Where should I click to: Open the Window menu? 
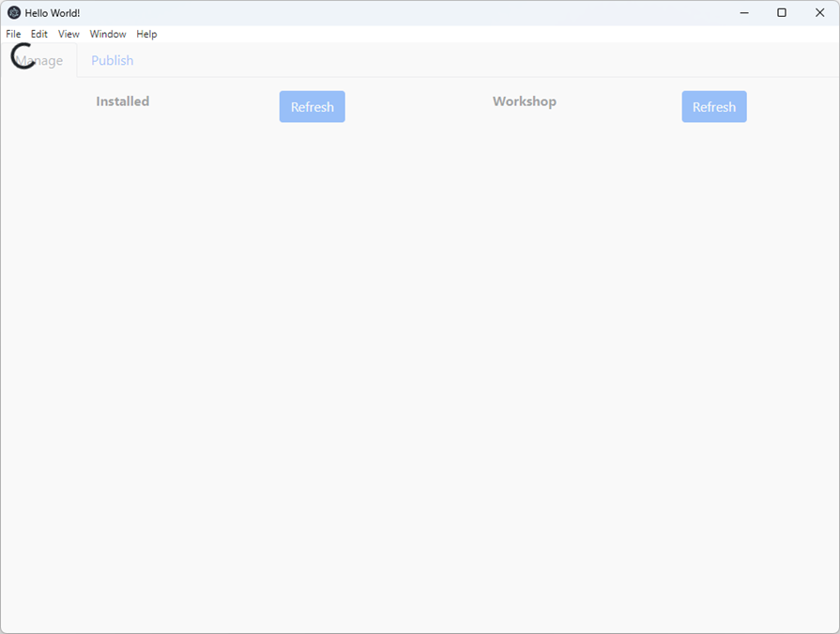pyautogui.click(x=108, y=34)
